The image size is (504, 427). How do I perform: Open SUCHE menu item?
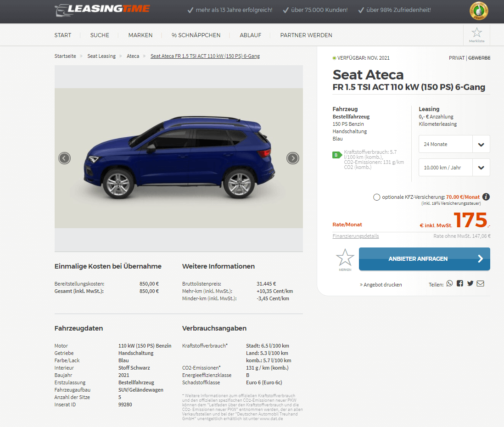[x=100, y=35]
